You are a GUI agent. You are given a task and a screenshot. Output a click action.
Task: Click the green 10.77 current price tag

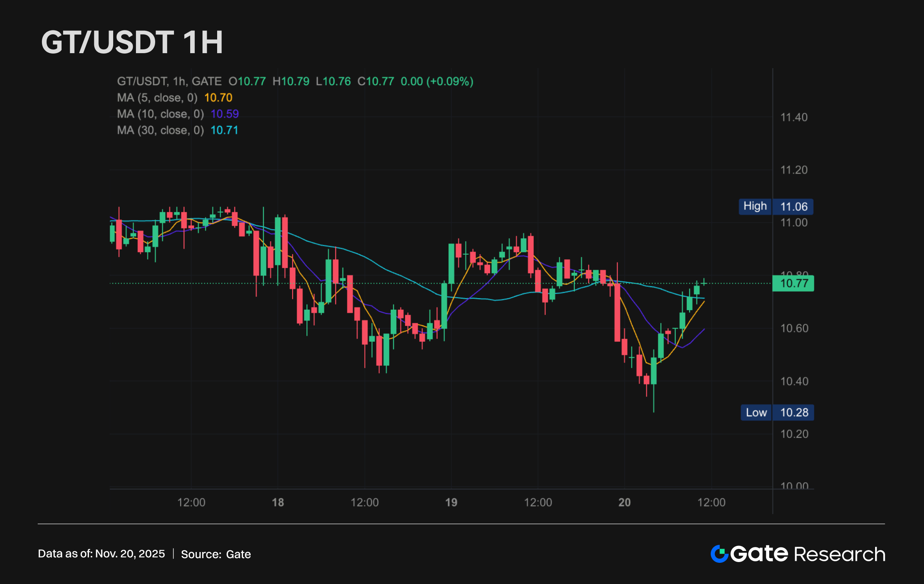click(x=793, y=284)
